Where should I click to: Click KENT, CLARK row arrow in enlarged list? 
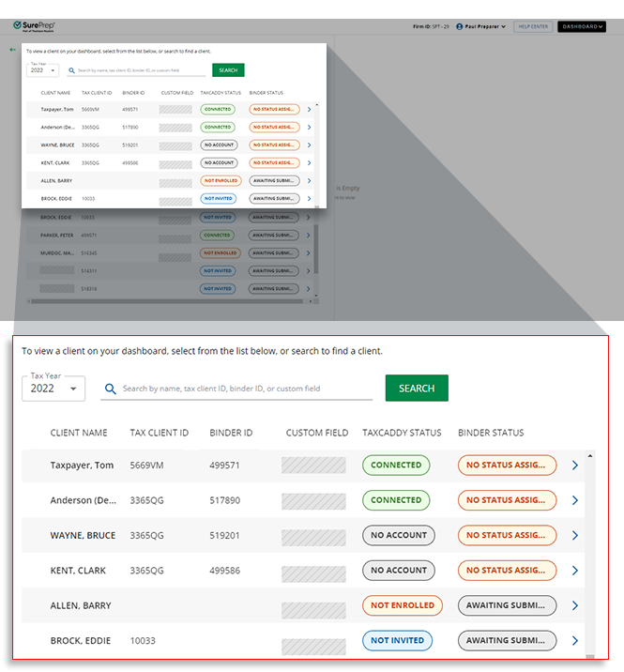click(x=574, y=571)
